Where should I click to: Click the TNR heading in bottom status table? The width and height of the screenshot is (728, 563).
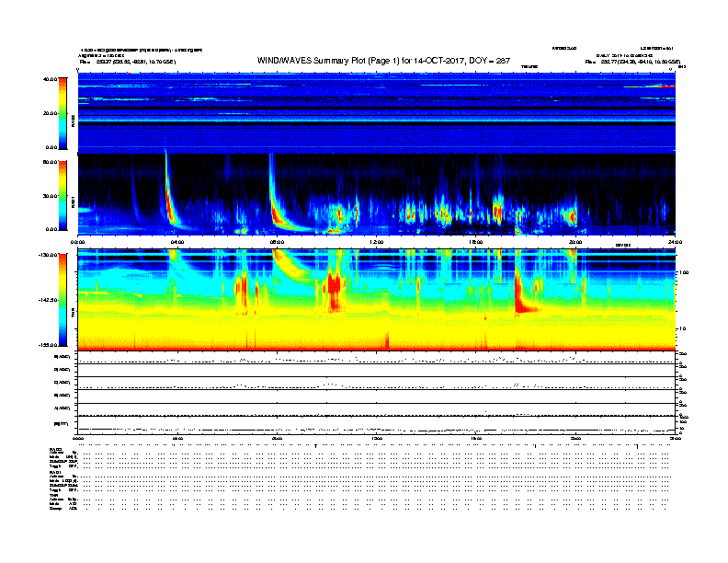pos(53,495)
